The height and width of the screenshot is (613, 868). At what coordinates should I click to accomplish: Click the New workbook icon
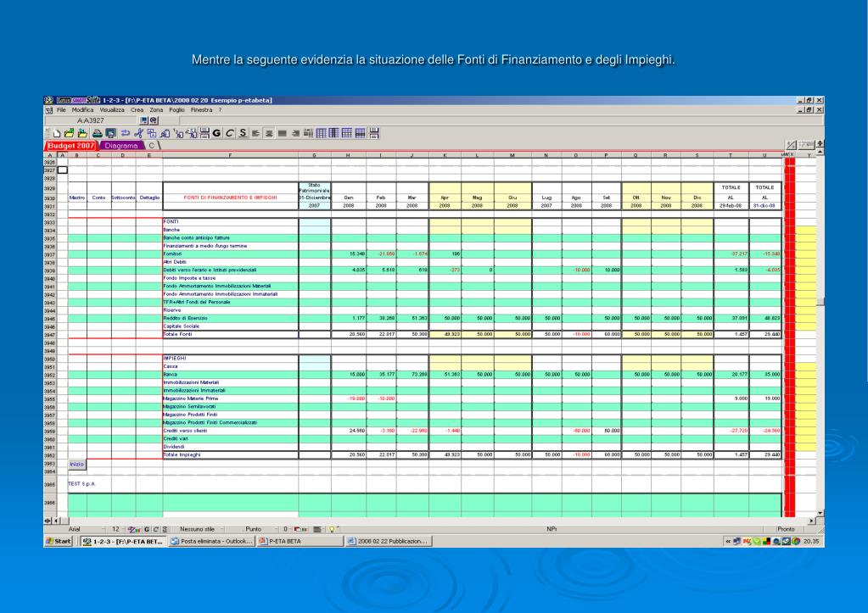tap(57, 133)
